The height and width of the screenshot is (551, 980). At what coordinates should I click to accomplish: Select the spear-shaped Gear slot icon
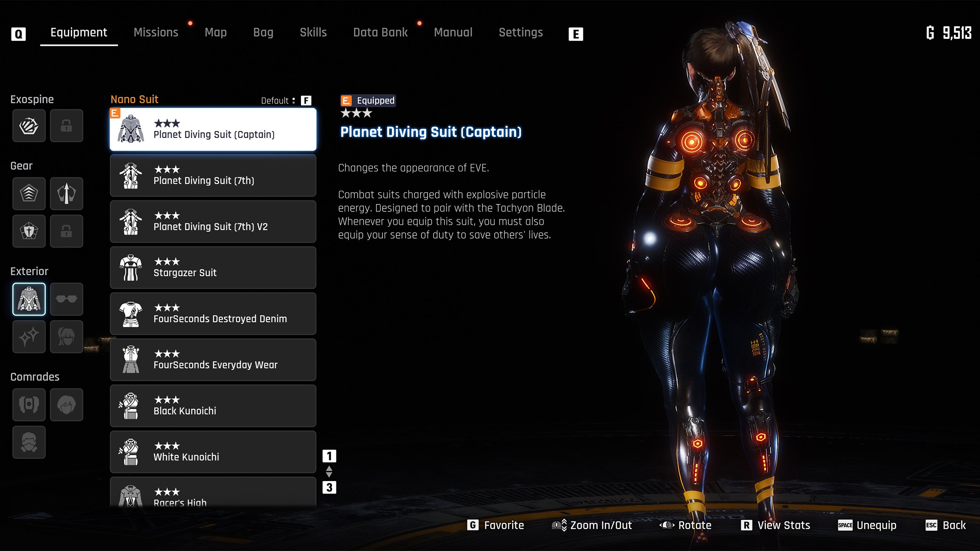click(66, 194)
